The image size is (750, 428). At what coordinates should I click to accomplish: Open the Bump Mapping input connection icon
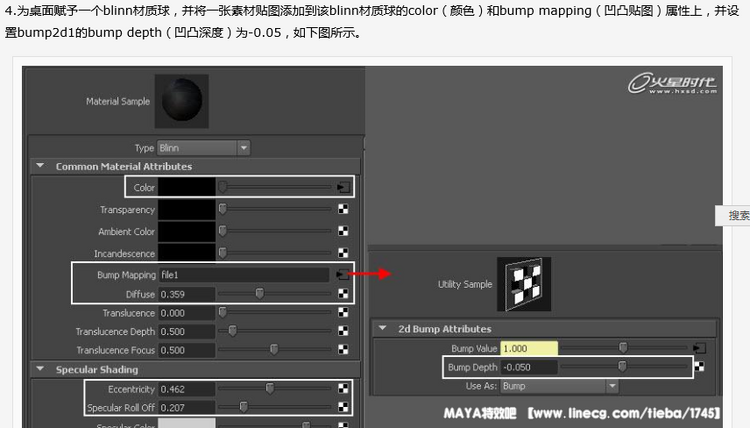coord(343,274)
